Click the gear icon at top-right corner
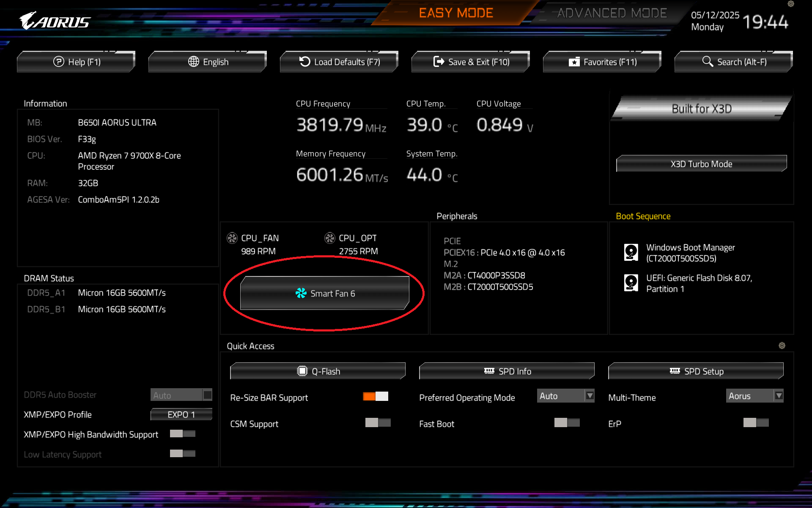 (x=790, y=4)
